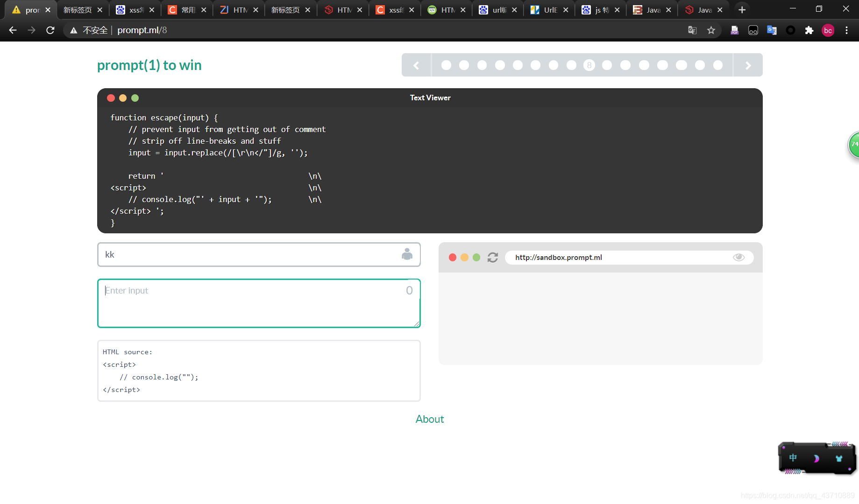Click the HTML source output box
Viewport: 859px width, 504px height.
point(259,371)
